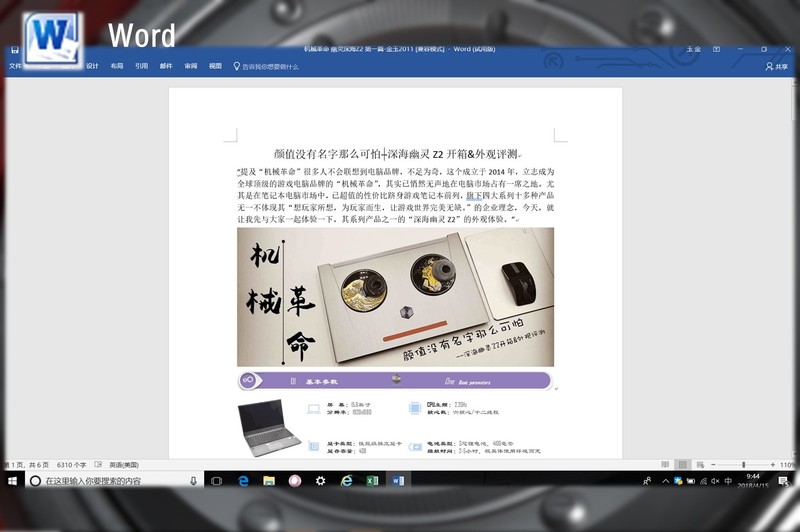Click the zoom slider handle
This screenshot has height=532, width=800.
point(743,465)
